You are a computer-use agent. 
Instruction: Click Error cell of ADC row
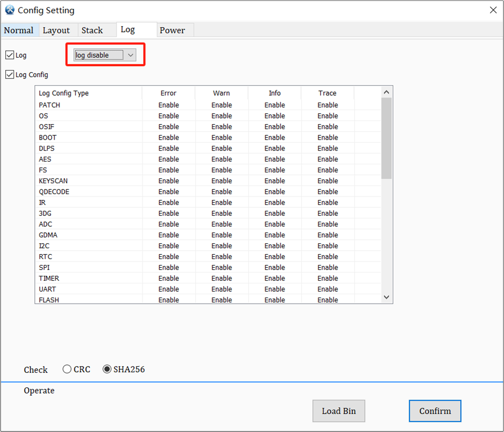tap(169, 224)
